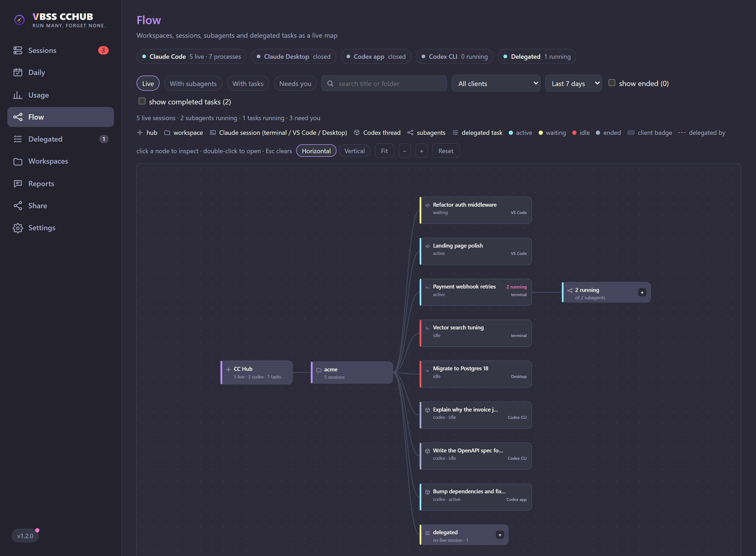756x556 pixels.
Task: Expand the 2 running subagents node
Action: tap(642, 292)
